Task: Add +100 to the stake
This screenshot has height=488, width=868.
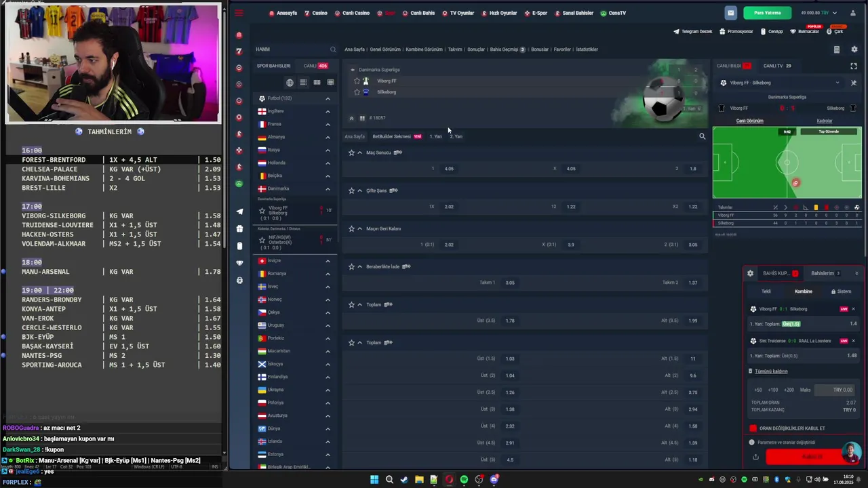Action: [x=772, y=390]
